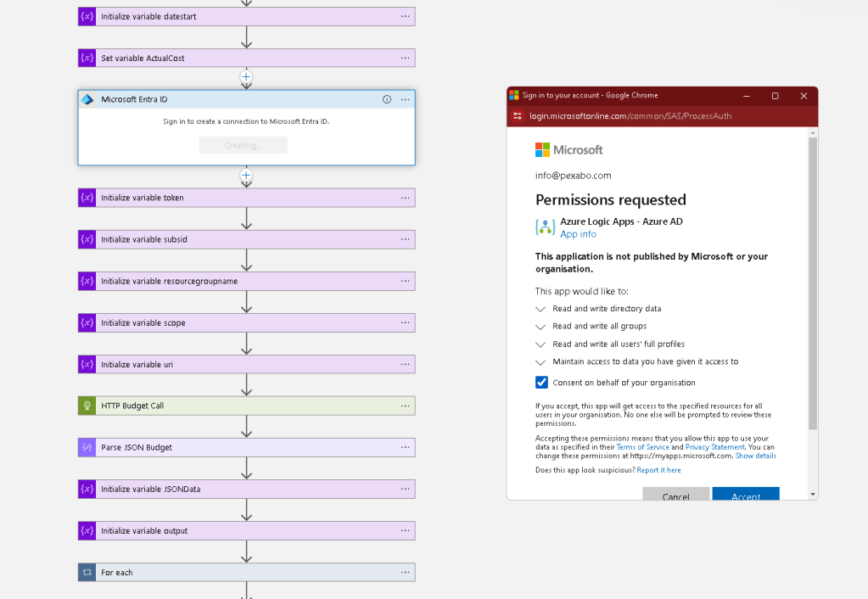Click the variable icon on Initialize variable JSONData
The height and width of the screenshot is (599, 868).
pos(87,490)
